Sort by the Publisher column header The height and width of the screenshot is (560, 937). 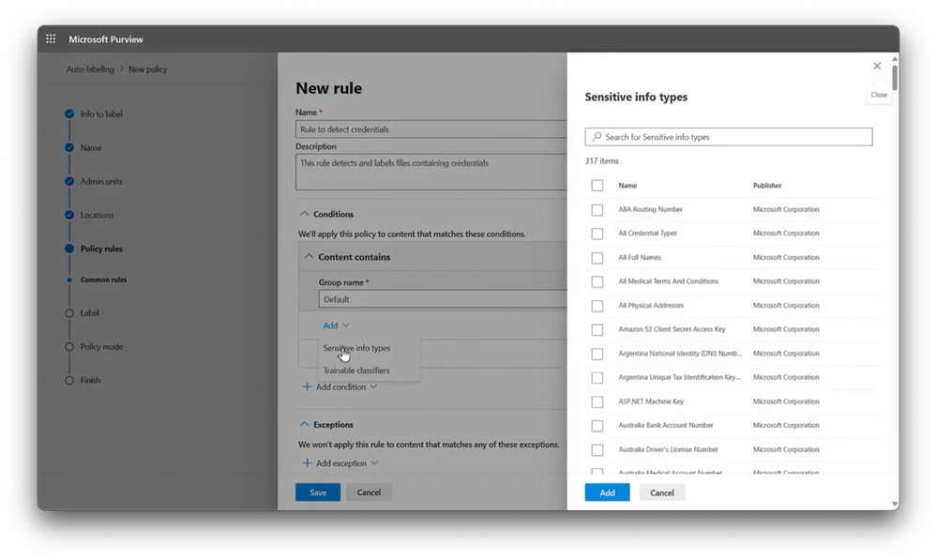[767, 186]
